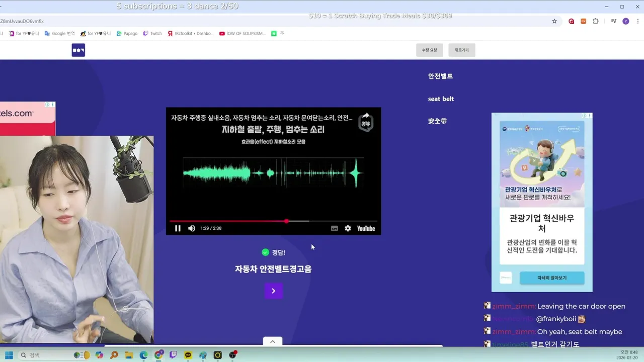Open KakaoTalk from the taskbar
Viewport: 644px width, 362px height.
(188, 355)
